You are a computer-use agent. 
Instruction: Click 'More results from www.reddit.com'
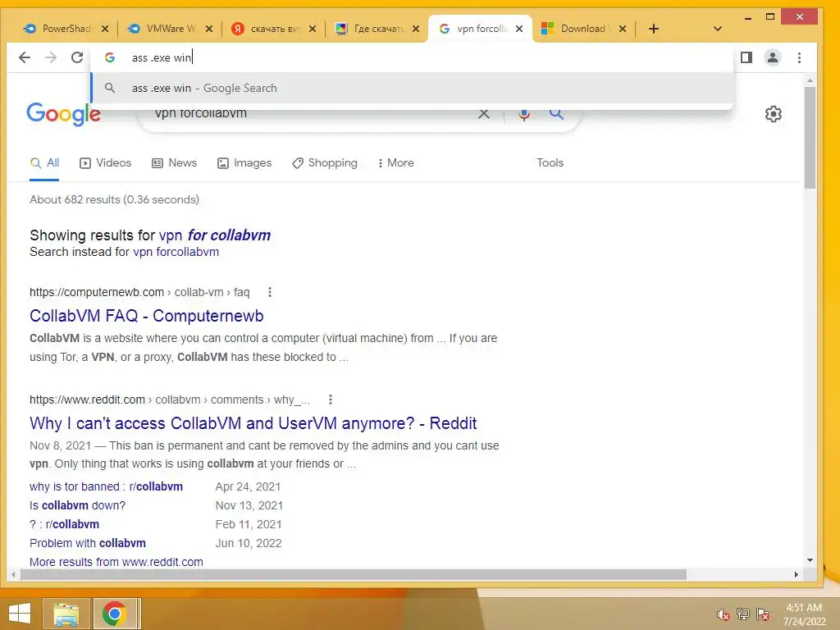116,562
